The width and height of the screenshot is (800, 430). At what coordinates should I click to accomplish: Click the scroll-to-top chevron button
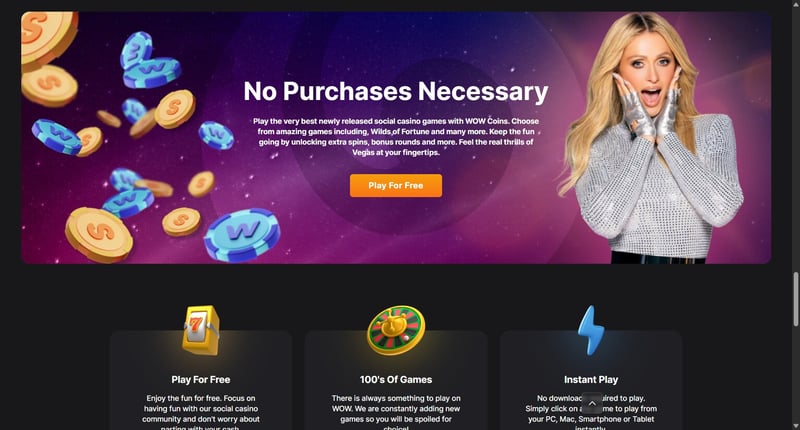click(592, 403)
